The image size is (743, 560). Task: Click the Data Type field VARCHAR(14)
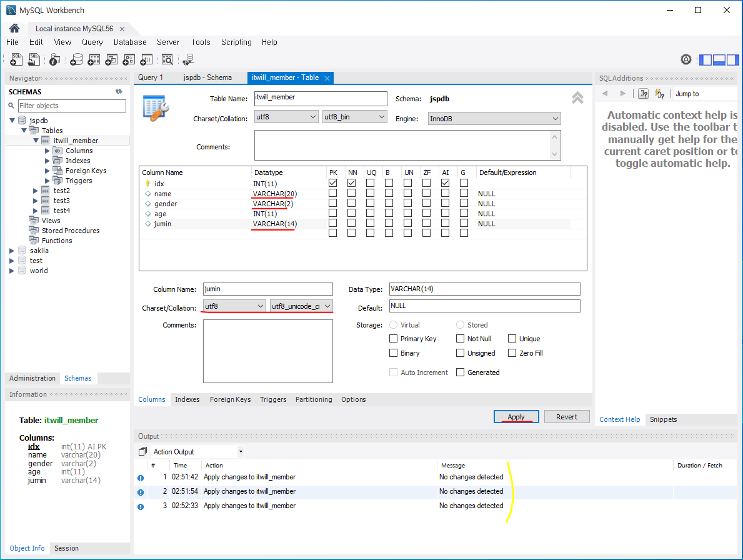[485, 289]
